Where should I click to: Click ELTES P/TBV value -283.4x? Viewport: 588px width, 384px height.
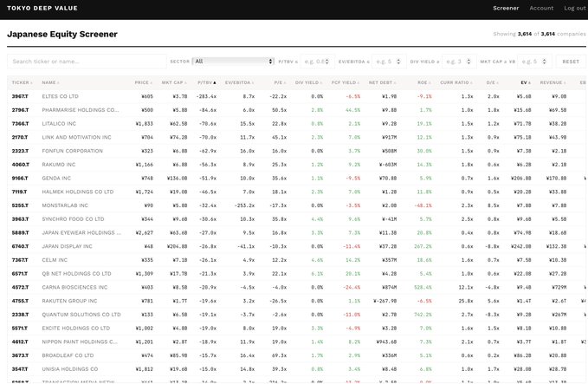point(206,96)
